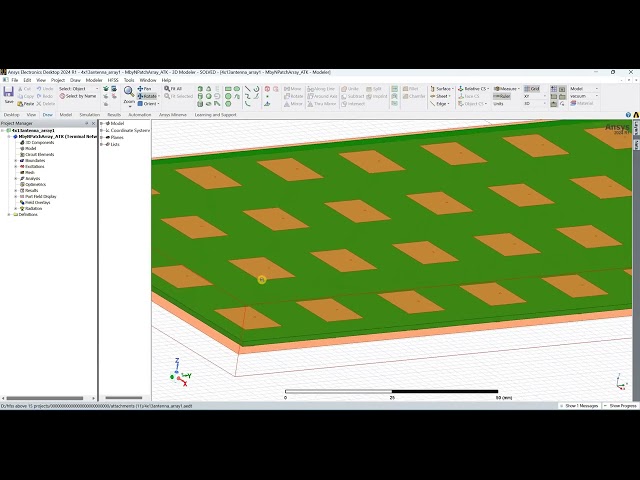The width and height of the screenshot is (640, 480).
Task: Select the ellipse drawing icon
Action: (x=237, y=89)
